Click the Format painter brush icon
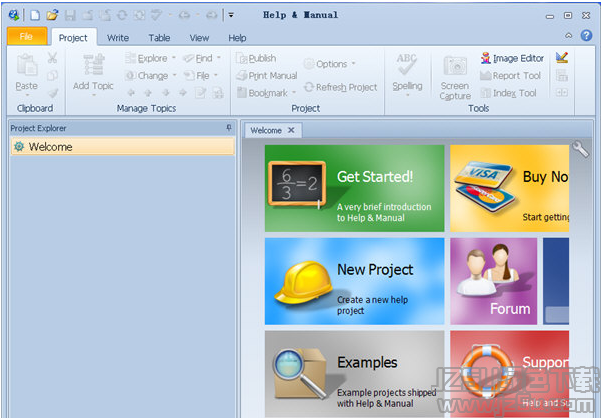This screenshot has height=418, width=601. click(x=53, y=93)
